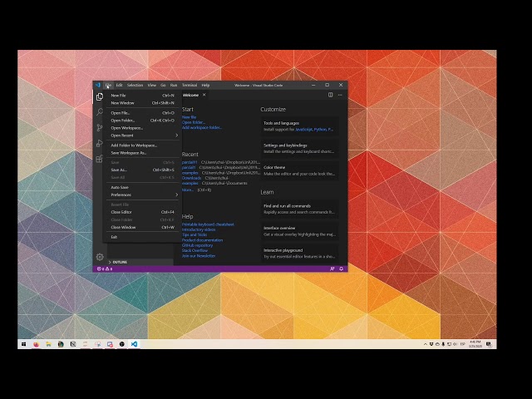Open the Downloads recent folder link

coord(191,178)
